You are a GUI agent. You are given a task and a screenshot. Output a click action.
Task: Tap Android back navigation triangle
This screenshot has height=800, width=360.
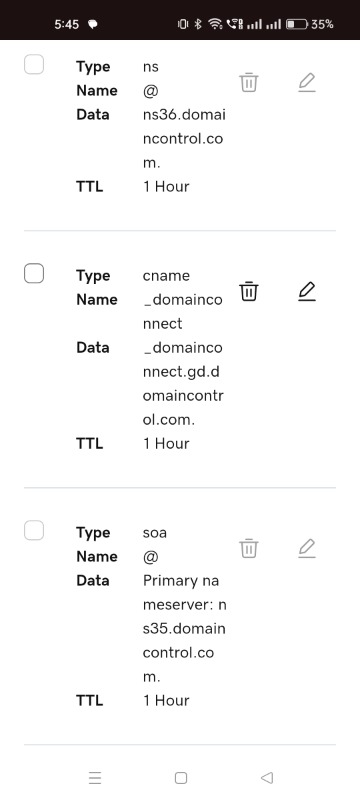(267, 778)
